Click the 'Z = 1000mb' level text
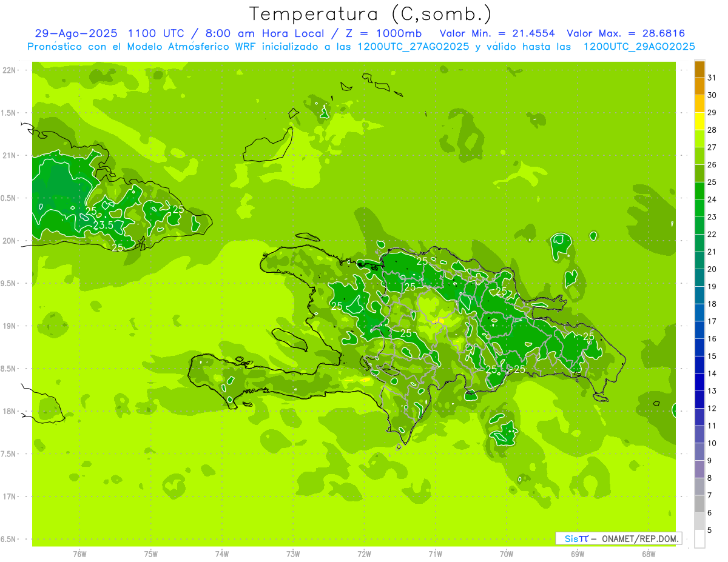This screenshot has width=728, height=562. pyautogui.click(x=383, y=33)
